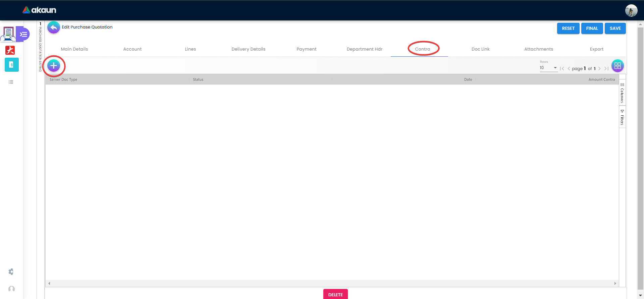Click the page scrollbar down arrow
Image resolution: width=644 pixels, height=299 pixels.
640,295
